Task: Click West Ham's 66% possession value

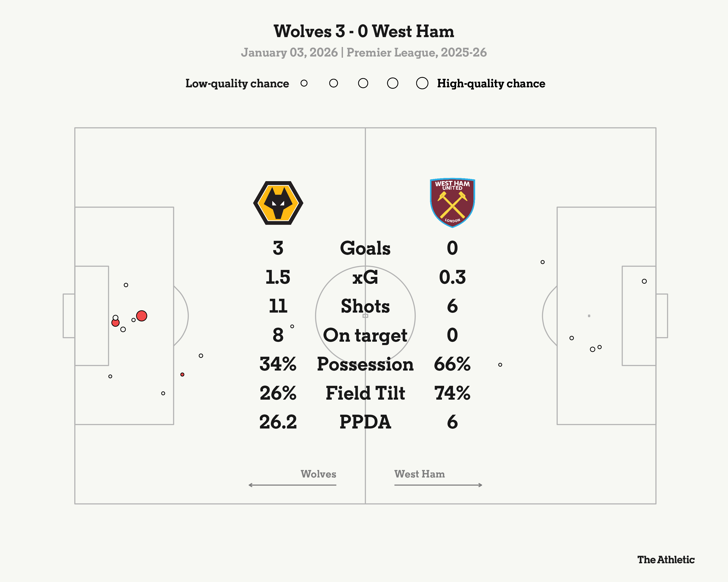Action: point(452,364)
